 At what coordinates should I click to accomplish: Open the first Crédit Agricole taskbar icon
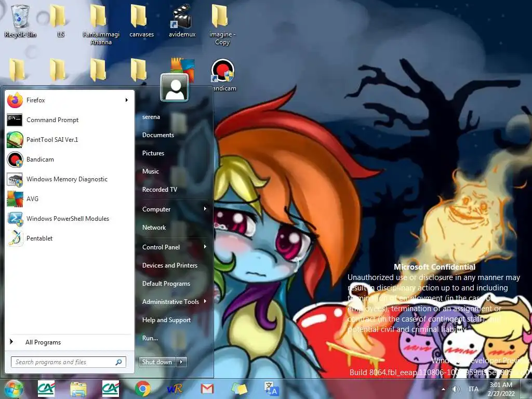[46, 389]
